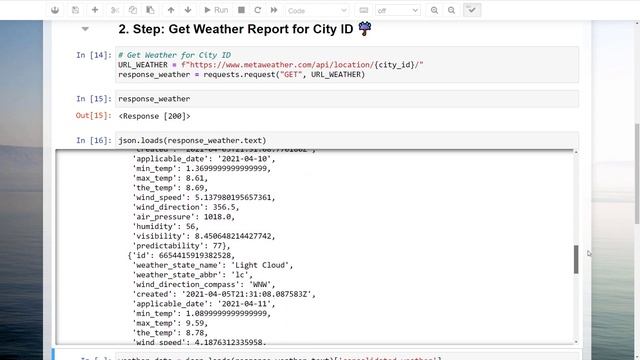Insert a new cell with the plus icon
The width and height of the screenshot is (640, 360).
click(x=95, y=10)
